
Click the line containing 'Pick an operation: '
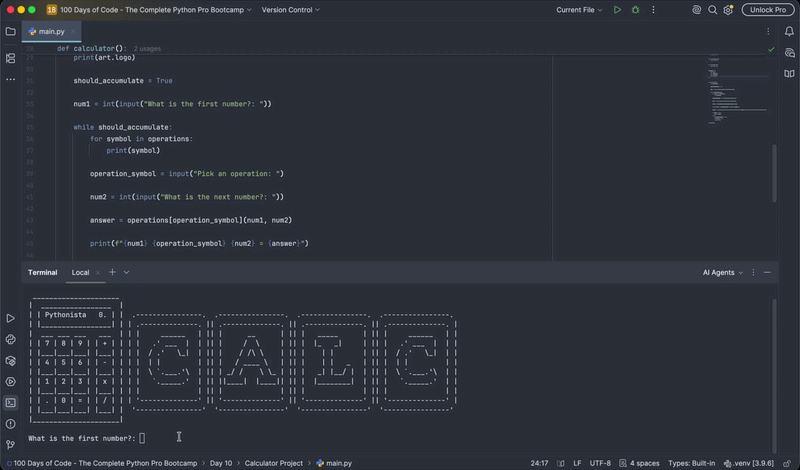(187, 174)
